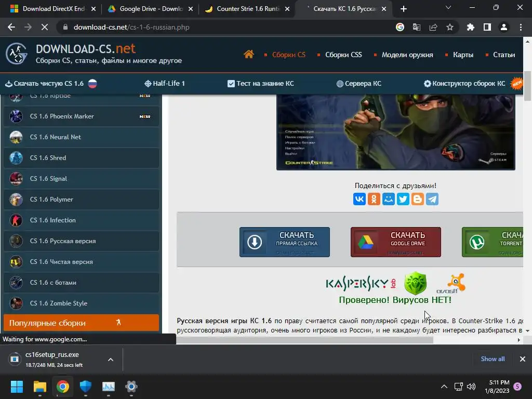
Task: Share via Blogger icon
Action: click(418, 199)
